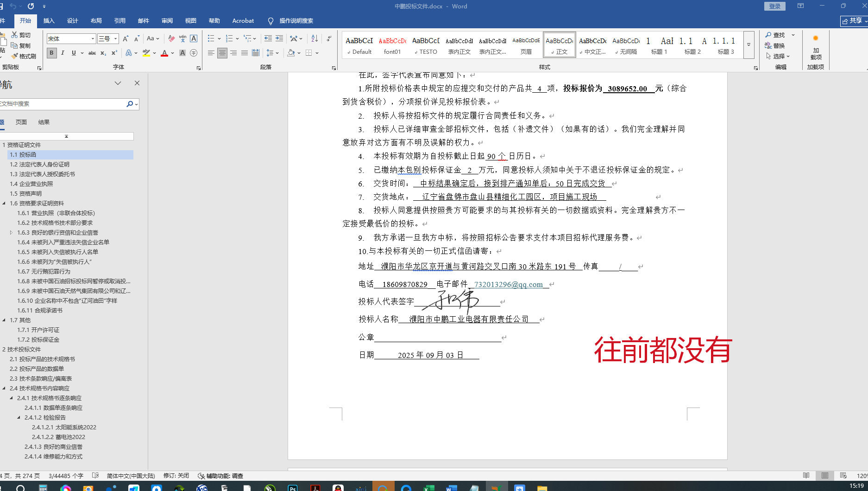
Task: Cut selection with the 剪切 scissors button
Action: point(21,35)
